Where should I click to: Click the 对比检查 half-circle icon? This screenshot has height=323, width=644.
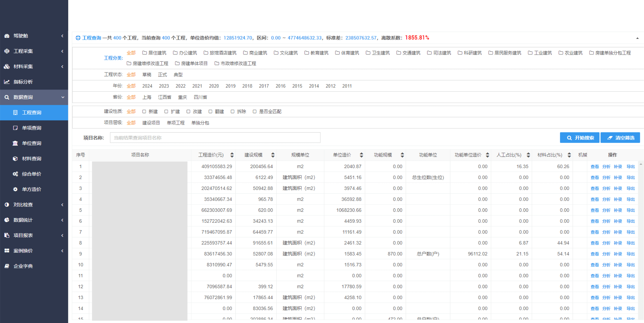click(7, 205)
